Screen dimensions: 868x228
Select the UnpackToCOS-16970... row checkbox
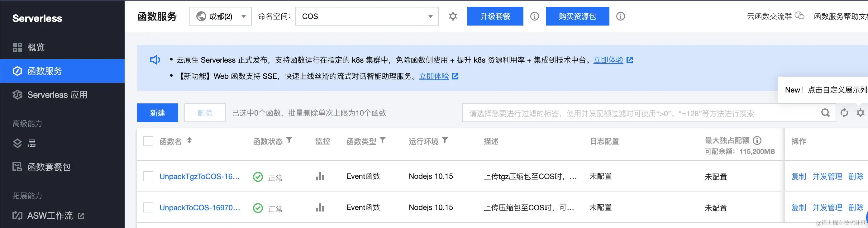148,207
